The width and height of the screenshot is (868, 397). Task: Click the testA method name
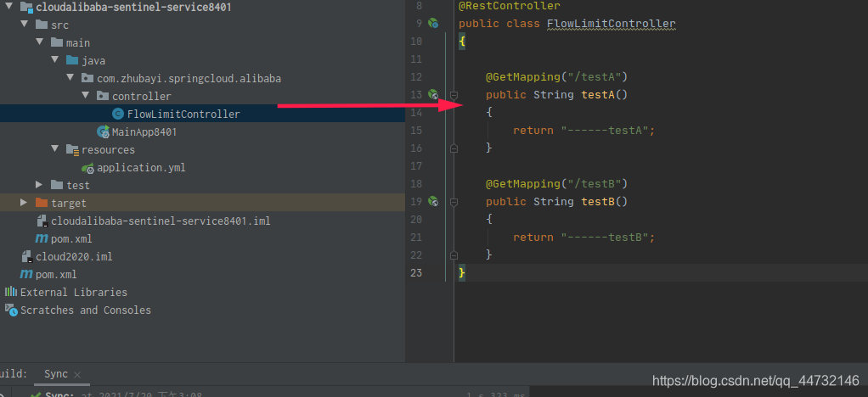[598, 94]
